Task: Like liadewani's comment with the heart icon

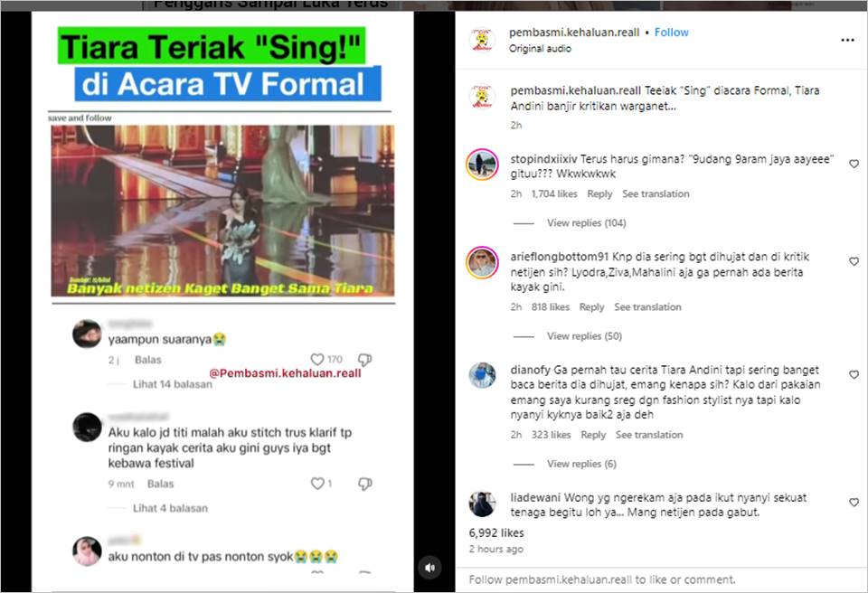Action: [x=854, y=503]
